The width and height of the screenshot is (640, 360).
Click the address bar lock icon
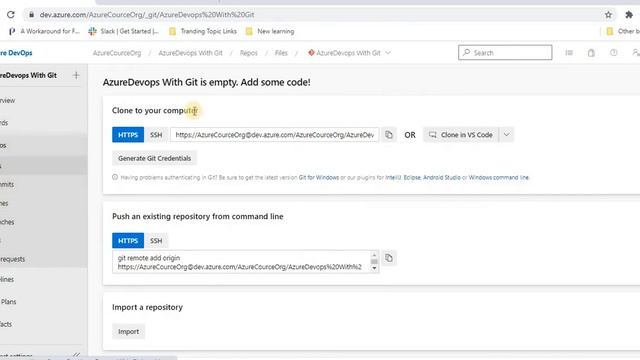click(31, 15)
